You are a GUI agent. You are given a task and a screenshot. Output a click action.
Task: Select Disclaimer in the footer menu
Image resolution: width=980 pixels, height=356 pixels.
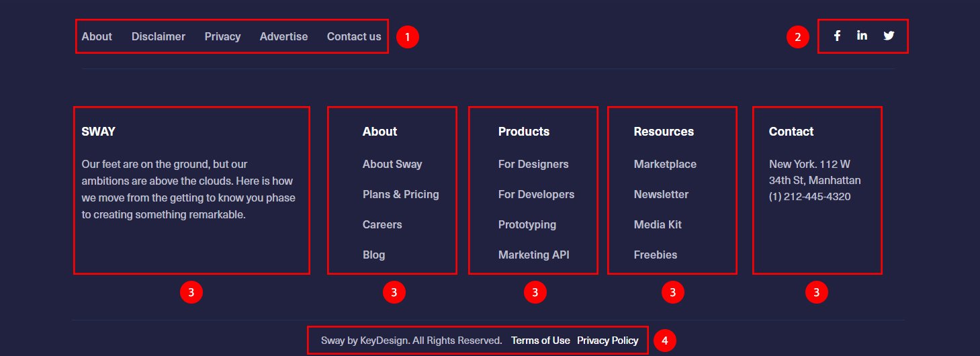158,37
